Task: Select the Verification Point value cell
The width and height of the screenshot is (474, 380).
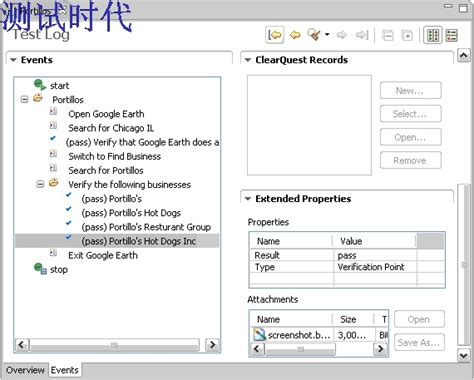Action: tap(375, 267)
